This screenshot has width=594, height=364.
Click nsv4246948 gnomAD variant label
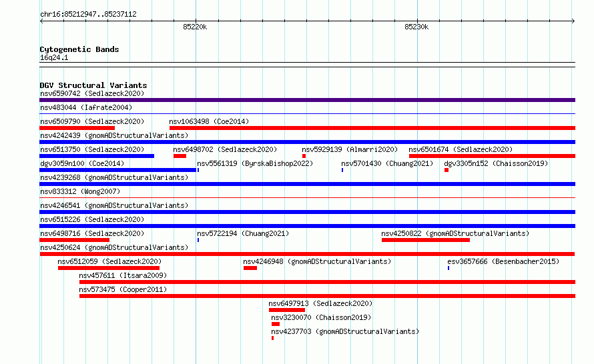click(x=317, y=261)
